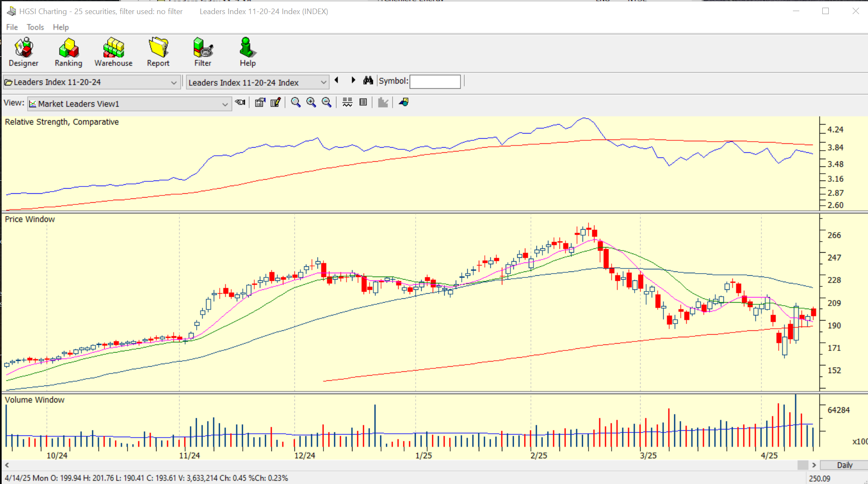Viewport: 868px width, 484px height.
Task: Click the 4/25 date axis label
Action: 769,455
